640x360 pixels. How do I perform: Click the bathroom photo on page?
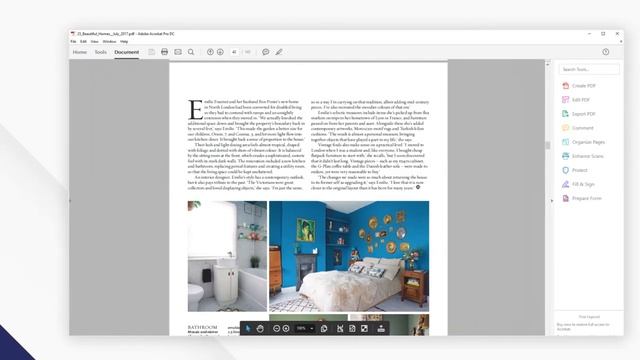point(227,256)
